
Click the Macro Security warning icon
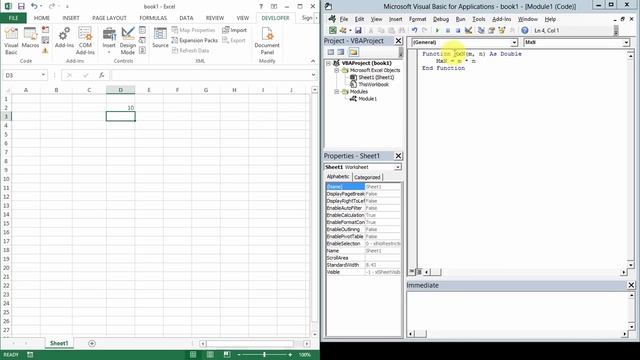coord(45,51)
